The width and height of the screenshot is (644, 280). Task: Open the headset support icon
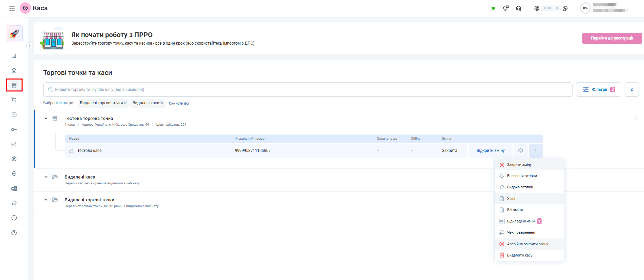518,8
